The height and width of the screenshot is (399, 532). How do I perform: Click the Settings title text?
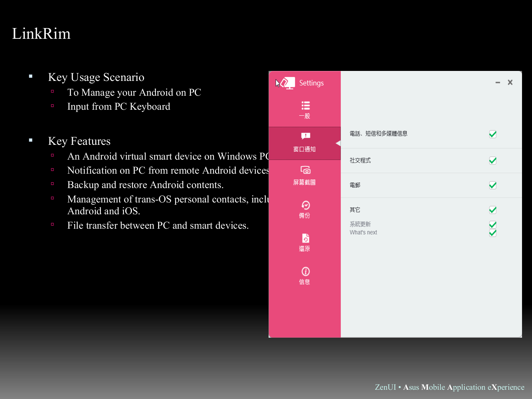(x=311, y=83)
